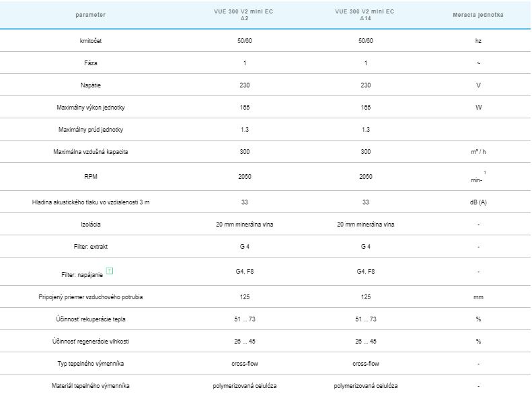Click the Účinnosť regenerácie vlhkosti label
Image resolution: width=532 pixels, height=396 pixels.
click(x=91, y=342)
